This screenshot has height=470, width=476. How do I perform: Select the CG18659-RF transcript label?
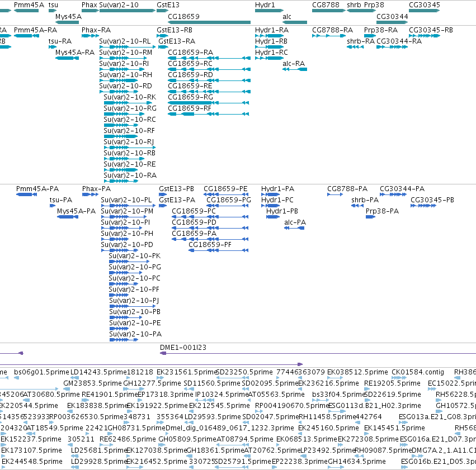(190, 108)
